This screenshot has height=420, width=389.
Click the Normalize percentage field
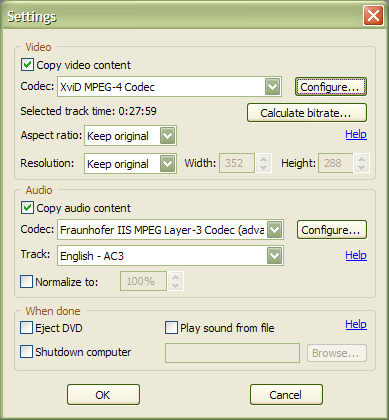(143, 281)
